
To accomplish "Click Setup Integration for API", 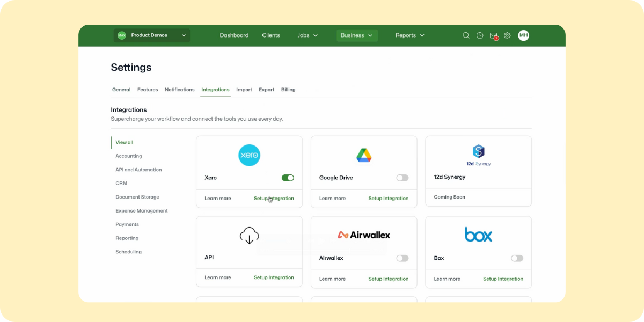I will [274, 277].
